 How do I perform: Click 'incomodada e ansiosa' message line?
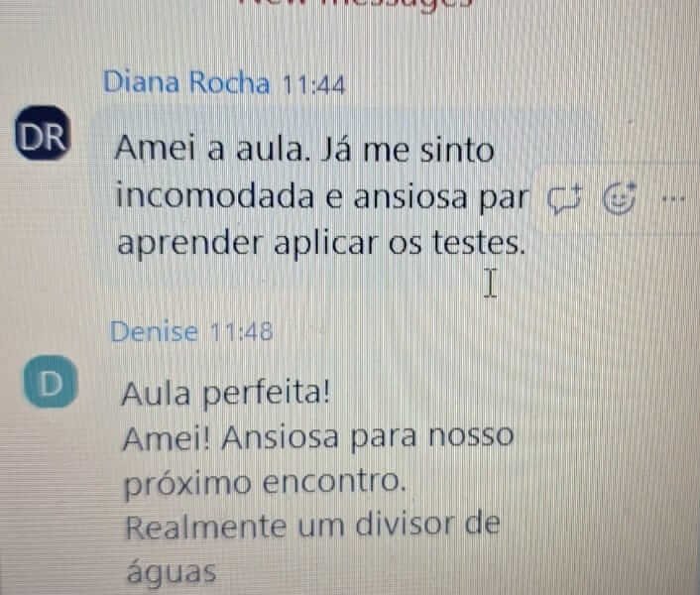(x=292, y=196)
